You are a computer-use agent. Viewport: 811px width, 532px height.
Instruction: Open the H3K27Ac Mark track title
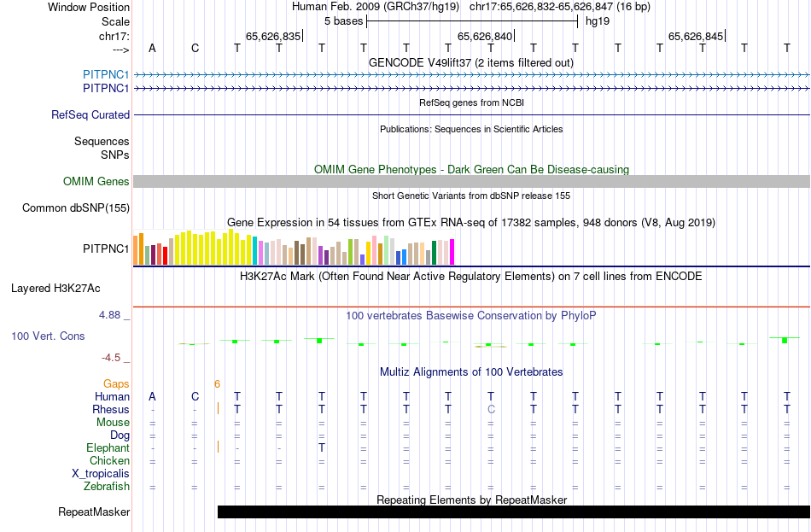471,277
